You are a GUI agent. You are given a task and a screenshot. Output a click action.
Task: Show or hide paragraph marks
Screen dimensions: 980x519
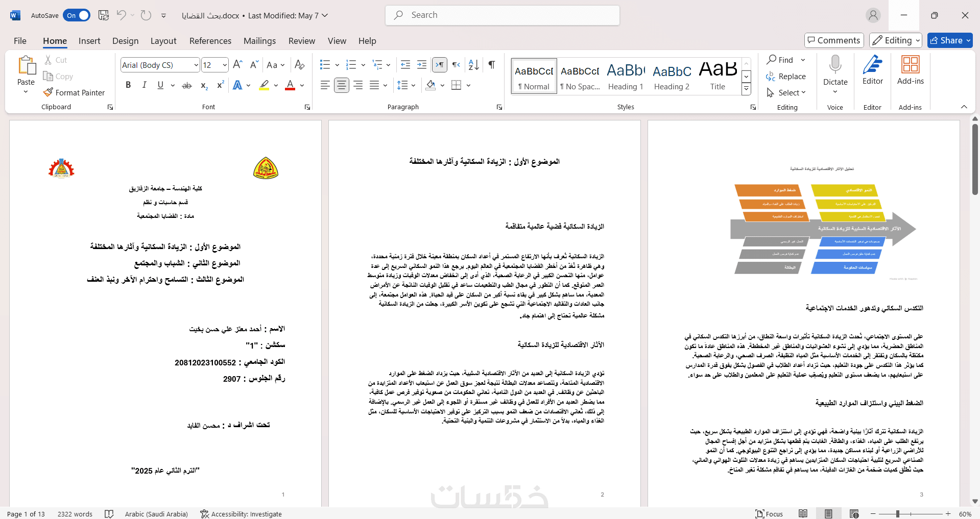pos(491,65)
